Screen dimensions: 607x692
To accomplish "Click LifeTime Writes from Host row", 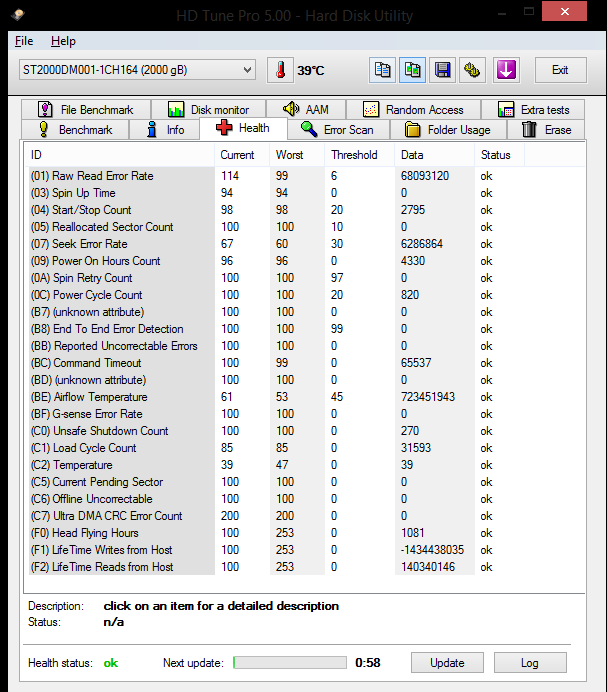I will tap(276, 550).
